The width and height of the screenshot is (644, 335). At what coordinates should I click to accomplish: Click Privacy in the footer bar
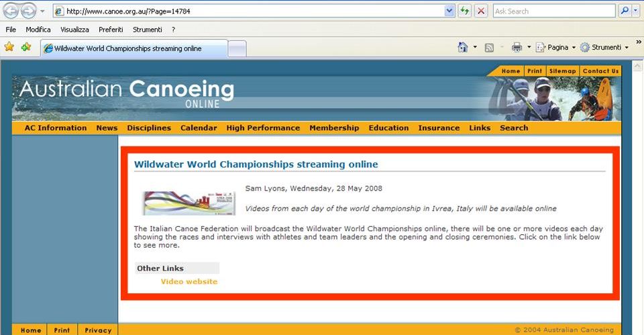98,330
